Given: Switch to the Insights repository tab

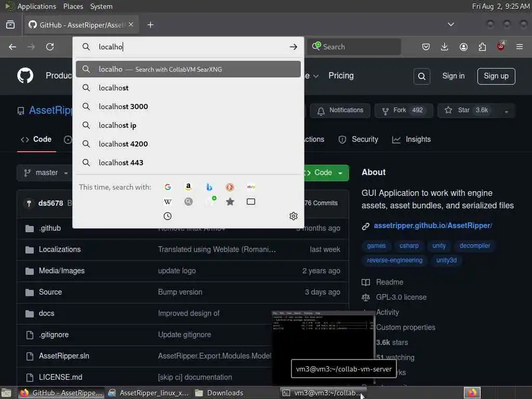Looking at the screenshot, I should point(411,139).
